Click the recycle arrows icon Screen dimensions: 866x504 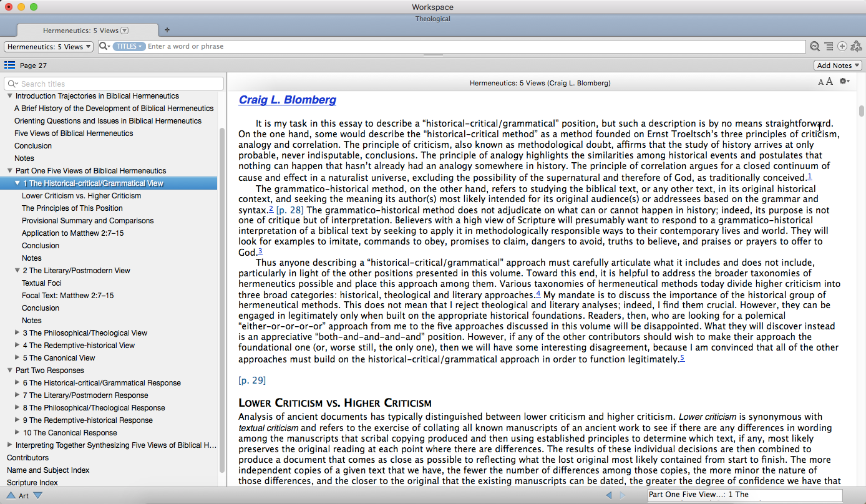coord(856,46)
